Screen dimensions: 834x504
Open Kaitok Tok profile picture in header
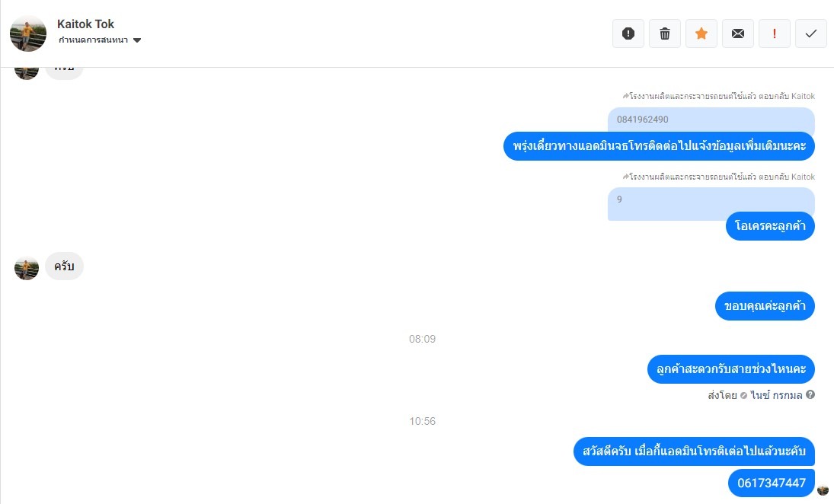28,33
